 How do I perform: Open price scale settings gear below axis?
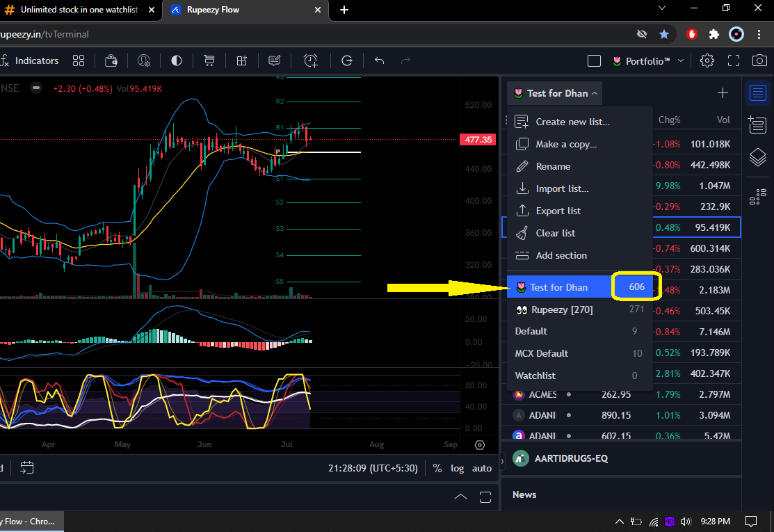tap(480, 445)
